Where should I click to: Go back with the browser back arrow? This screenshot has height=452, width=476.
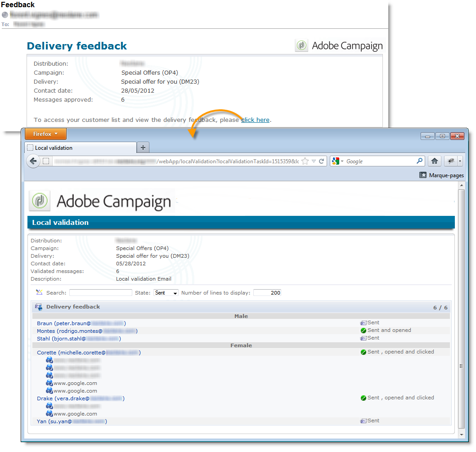coord(33,161)
